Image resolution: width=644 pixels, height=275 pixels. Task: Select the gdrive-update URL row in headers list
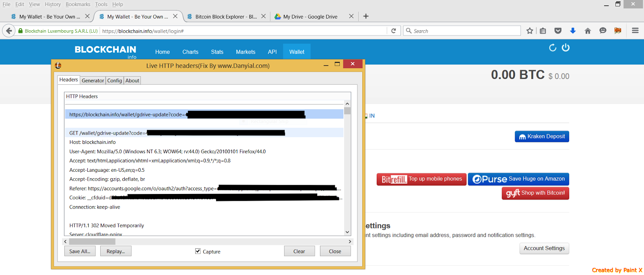(x=204, y=115)
